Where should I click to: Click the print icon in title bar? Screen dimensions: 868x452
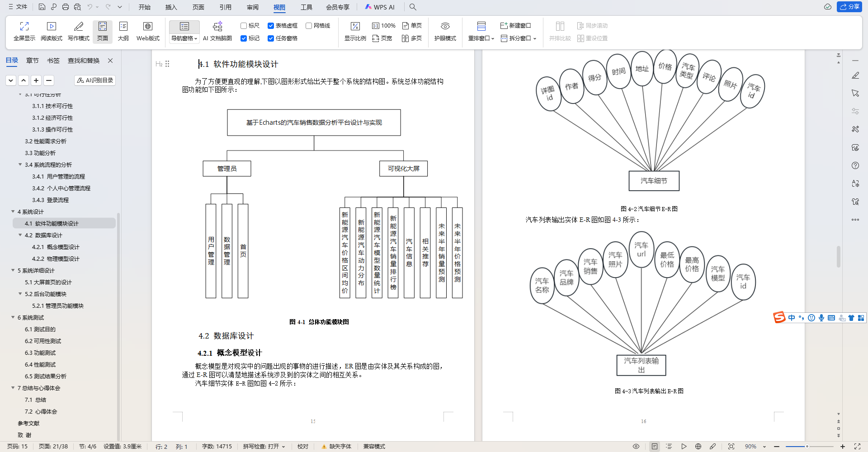point(66,7)
